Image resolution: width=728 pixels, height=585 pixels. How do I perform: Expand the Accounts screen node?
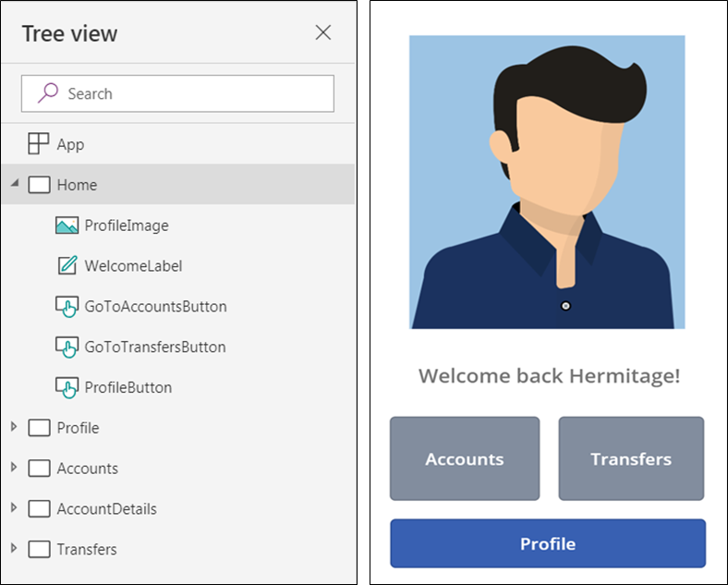click(x=14, y=467)
